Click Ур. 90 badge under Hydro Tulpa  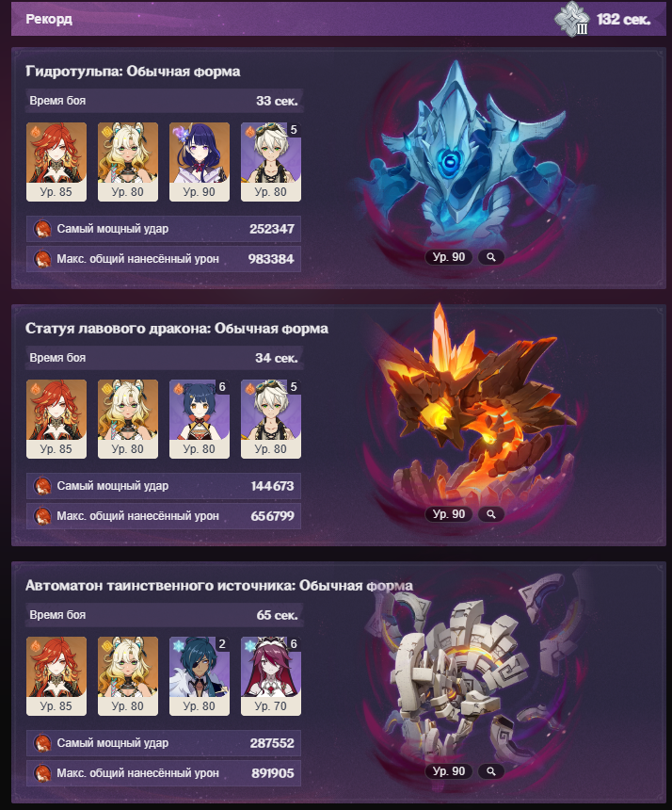449,257
